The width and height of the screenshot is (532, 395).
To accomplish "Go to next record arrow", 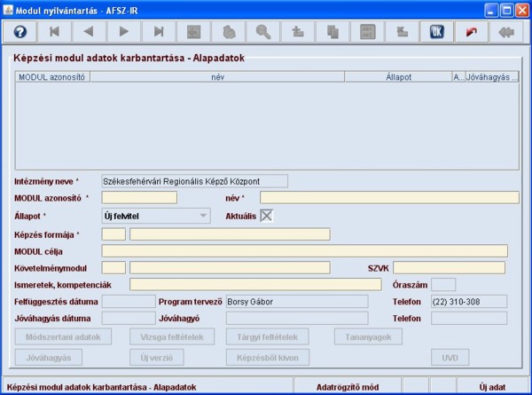I will tap(123, 31).
